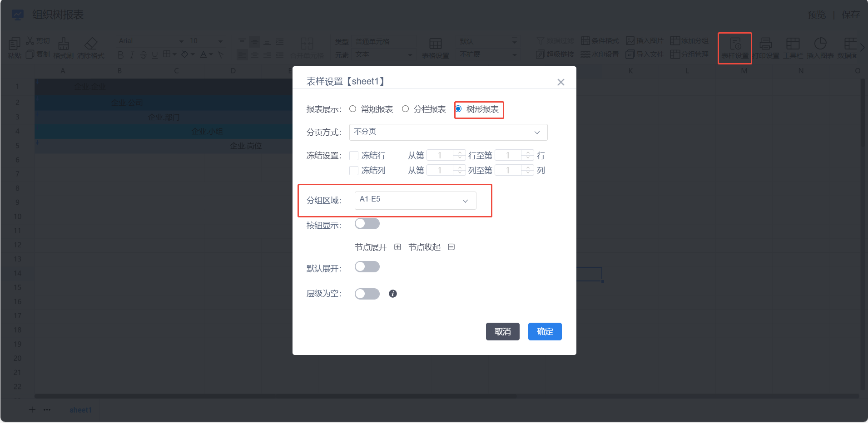Viewport: 868px width, 423px height.
Task: Confirm the settings with the 确定 button
Action: (x=545, y=332)
